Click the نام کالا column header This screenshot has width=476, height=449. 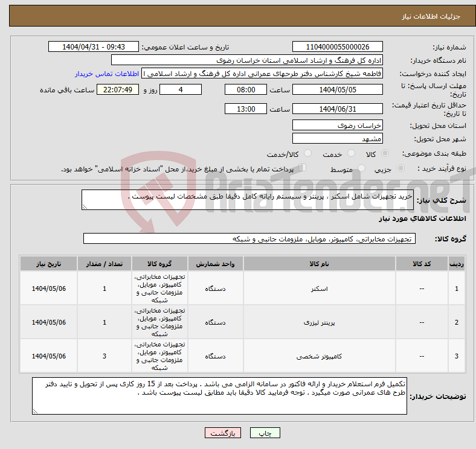[319, 264]
